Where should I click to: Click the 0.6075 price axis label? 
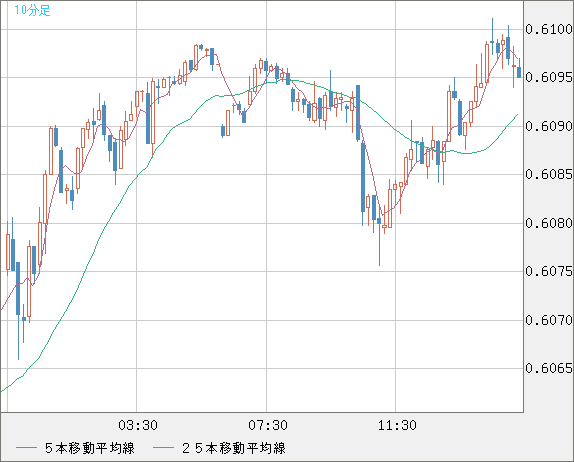(549, 271)
